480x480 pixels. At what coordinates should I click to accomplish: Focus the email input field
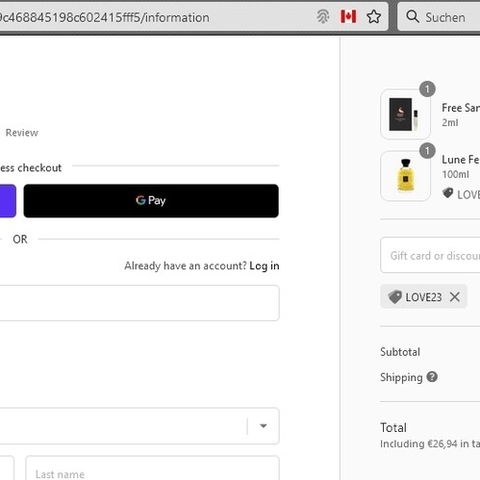coord(139,303)
